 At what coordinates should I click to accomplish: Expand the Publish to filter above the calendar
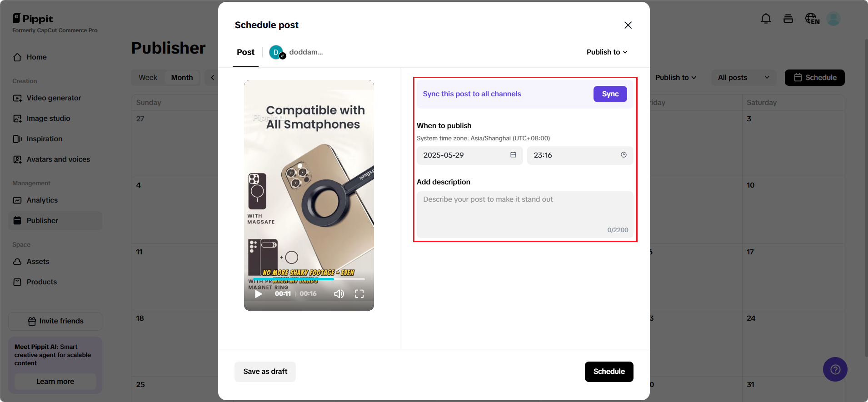tap(675, 77)
